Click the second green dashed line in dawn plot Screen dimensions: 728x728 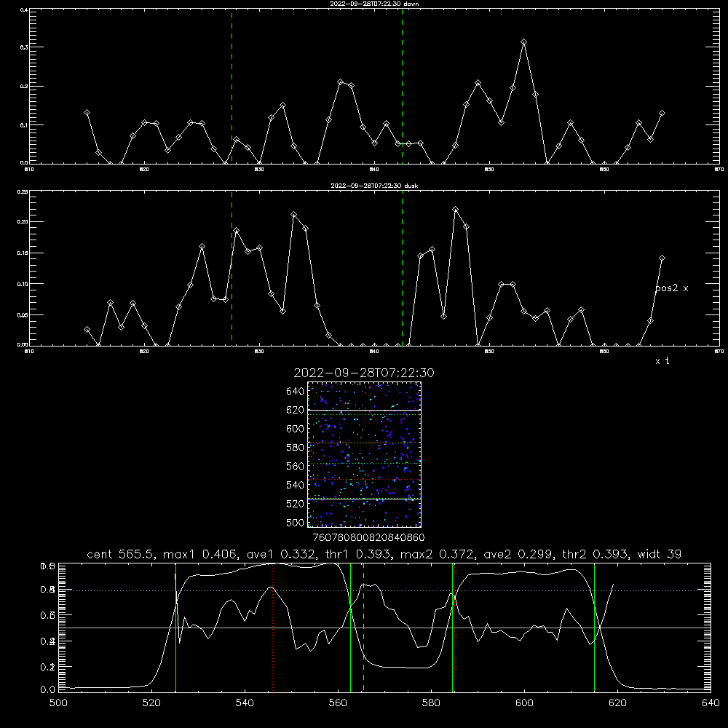pos(402,87)
